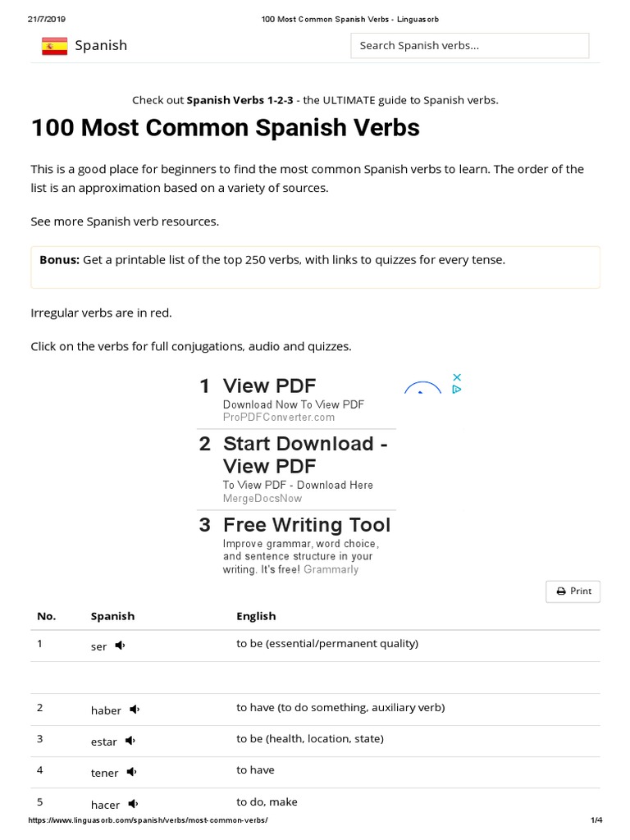Open the verb ser conjugation link
This screenshot has width=630, height=840.
tap(98, 646)
